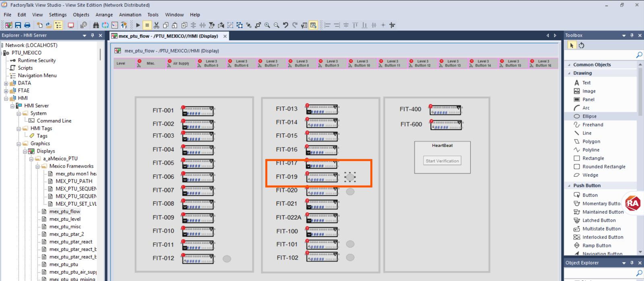Open the Tools menu
The width and height of the screenshot is (644, 281).
coord(153,14)
